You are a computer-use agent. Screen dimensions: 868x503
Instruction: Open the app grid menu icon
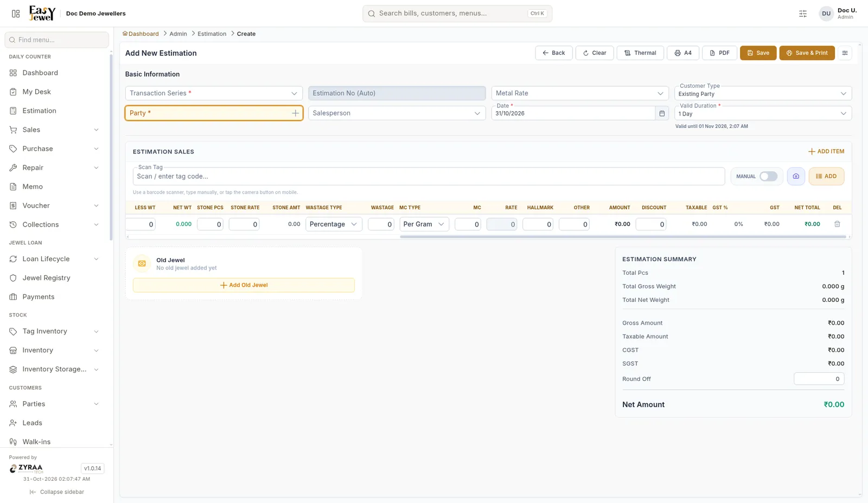coord(16,14)
